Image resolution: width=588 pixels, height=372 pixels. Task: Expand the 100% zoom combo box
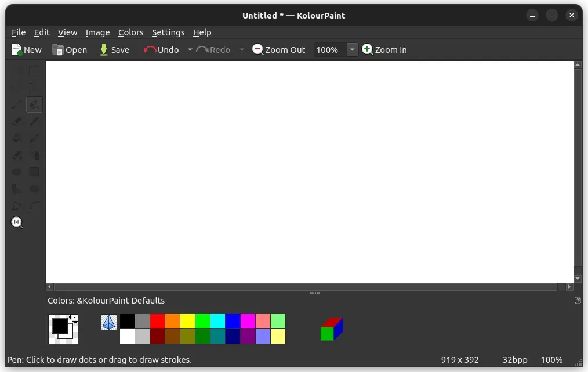click(352, 49)
